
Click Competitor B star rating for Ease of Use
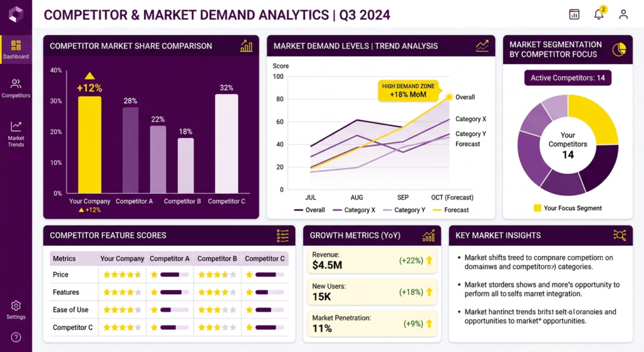click(217, 310)
